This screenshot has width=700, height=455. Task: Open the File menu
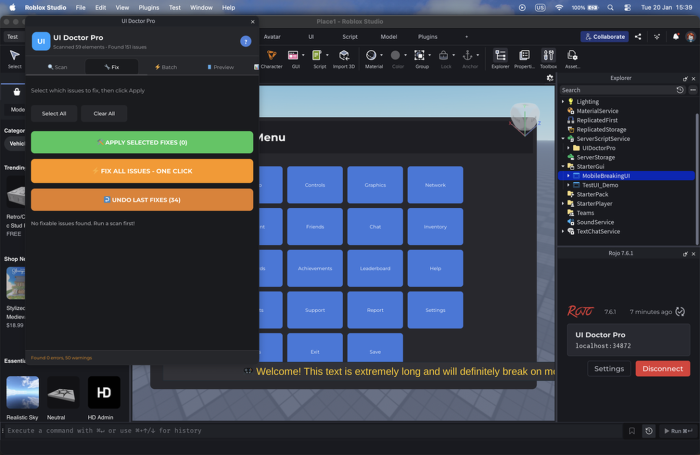click(x=81, y=8)
